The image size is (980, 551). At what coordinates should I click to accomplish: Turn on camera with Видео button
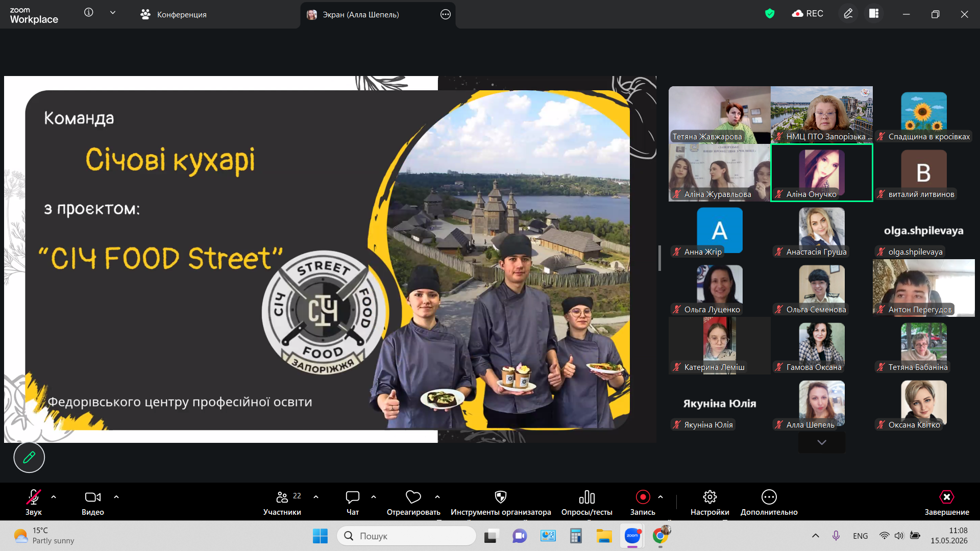(x=93, y=502)
